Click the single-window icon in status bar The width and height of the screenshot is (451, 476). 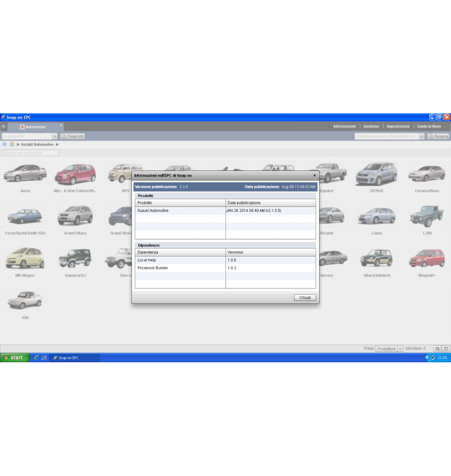[446, 349]
